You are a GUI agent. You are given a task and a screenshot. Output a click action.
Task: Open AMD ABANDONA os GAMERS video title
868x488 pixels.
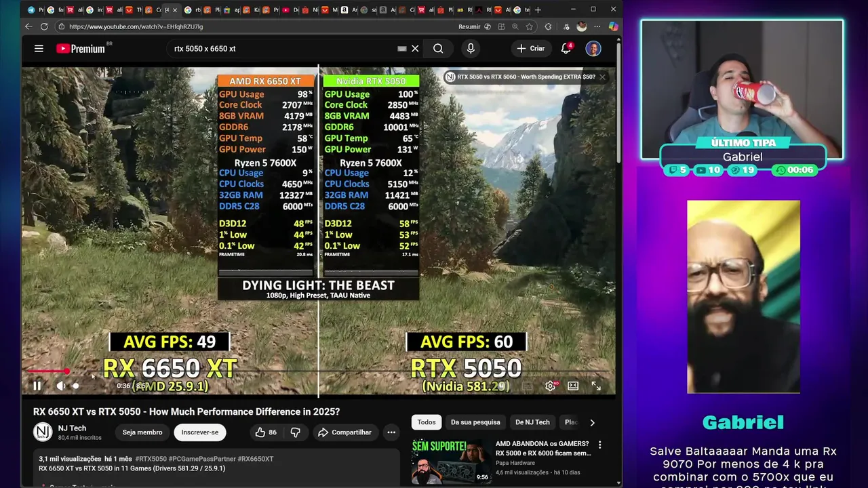pos(542,448)
